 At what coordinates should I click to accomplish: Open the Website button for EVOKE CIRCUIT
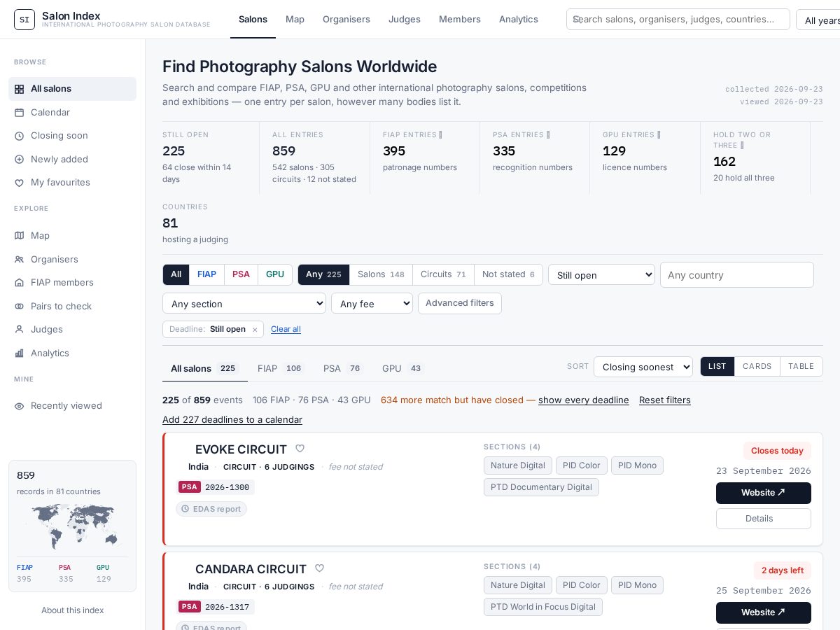(x=764, y=493)
